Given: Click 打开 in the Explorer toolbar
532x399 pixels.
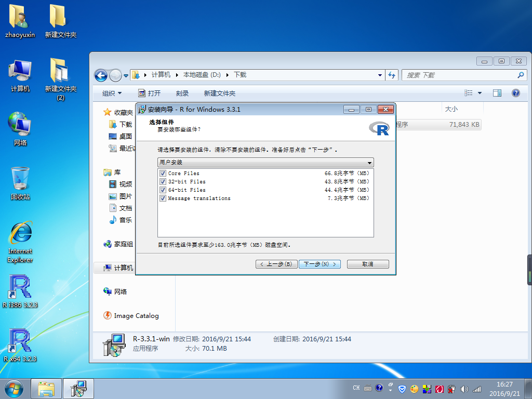Looking at the screenshot, I should pyautogui.click(x=149, y=94).
